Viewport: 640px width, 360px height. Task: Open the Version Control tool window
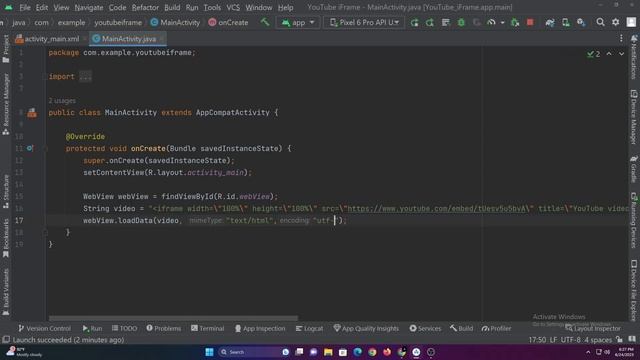click(44, 328)
